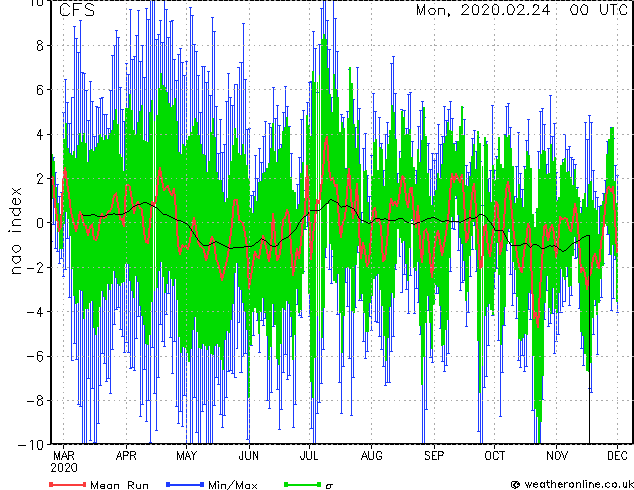Click the date 'Mon, 2020.02.24 00 UTC'
The image size is (634, 490).
[522, 10]
